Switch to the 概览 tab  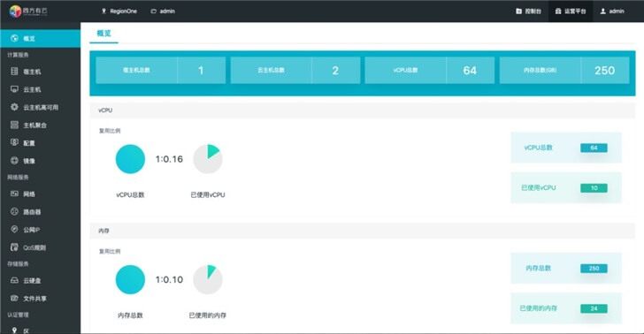pyautogui.click(x=103, y=34)
